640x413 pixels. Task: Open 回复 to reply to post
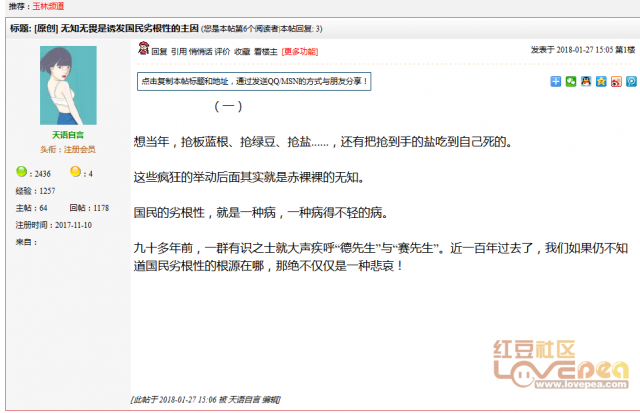[159, 52]
